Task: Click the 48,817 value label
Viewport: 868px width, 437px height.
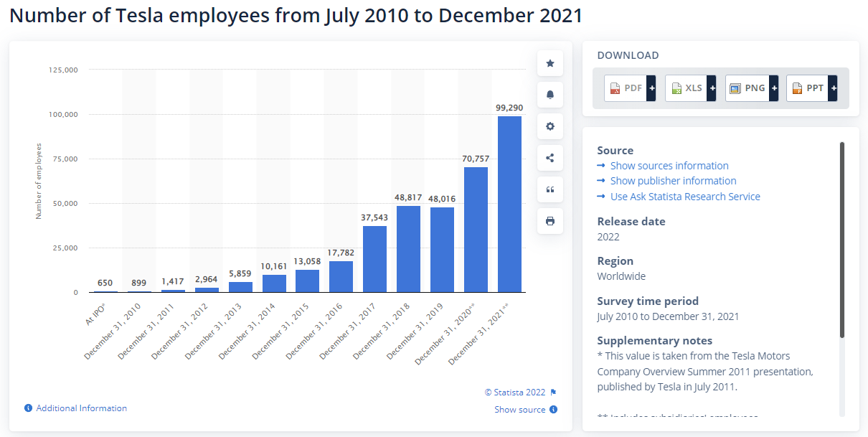Action: click(408, 197)
